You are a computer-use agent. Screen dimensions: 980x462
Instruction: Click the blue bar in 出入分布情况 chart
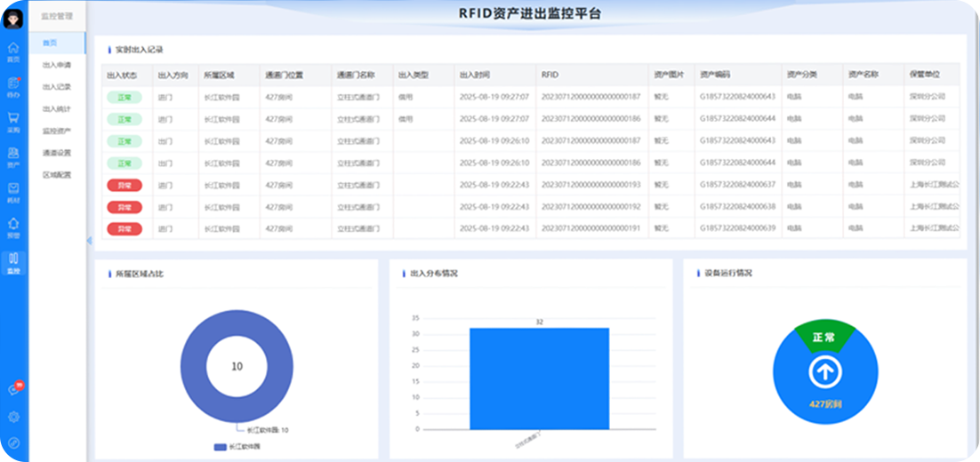(x=539, y=378)
